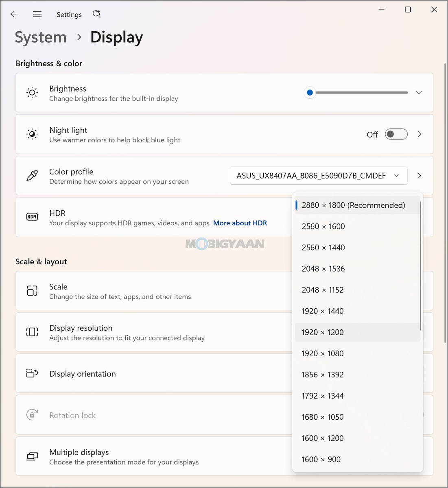
Task: Click the resolution list scrollbar
Action: [420, 266]
